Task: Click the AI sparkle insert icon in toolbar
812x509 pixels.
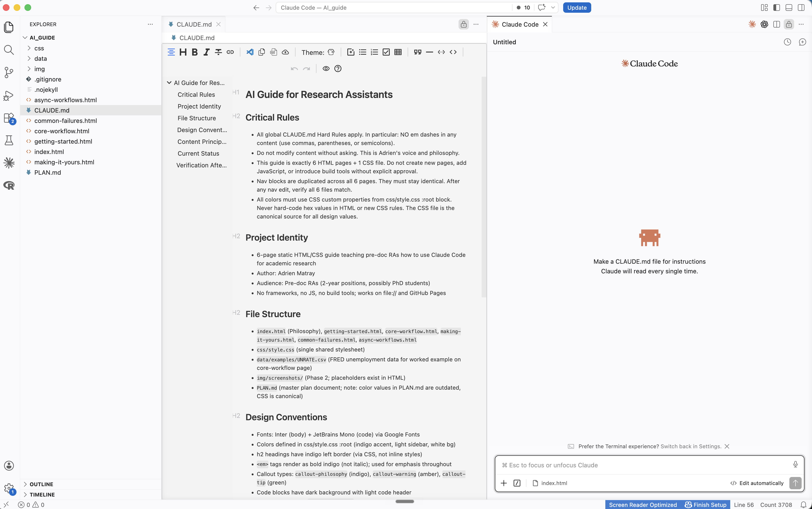Action: click(351, 52)
